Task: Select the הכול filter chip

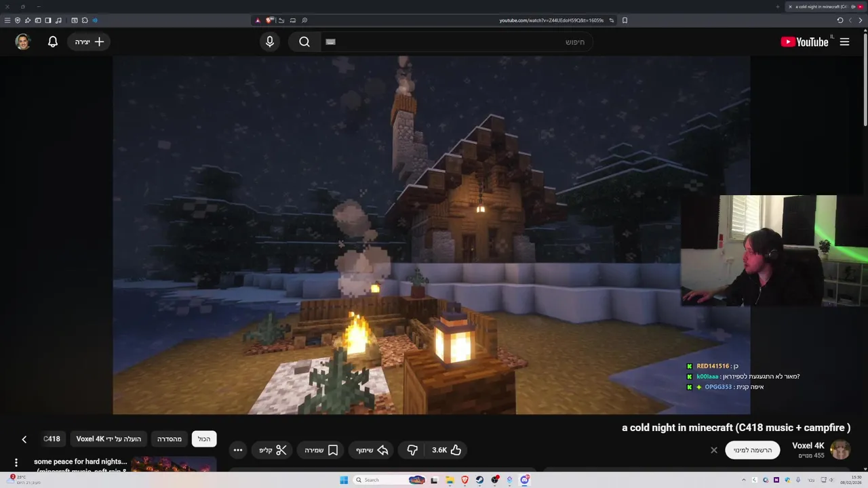Action: (x=204, y=439)
